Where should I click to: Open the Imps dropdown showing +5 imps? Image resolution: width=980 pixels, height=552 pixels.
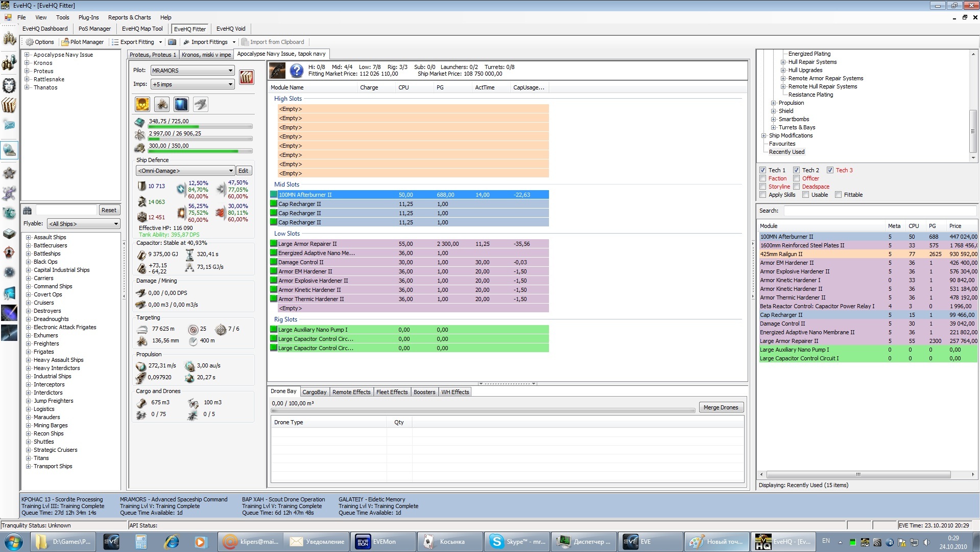(192, 84)
